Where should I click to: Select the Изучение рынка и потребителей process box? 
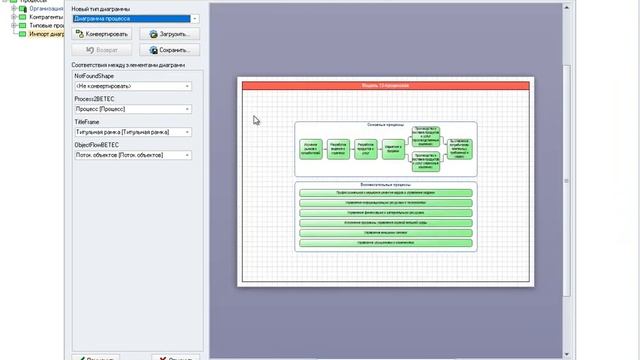click(x=311, y=149)
